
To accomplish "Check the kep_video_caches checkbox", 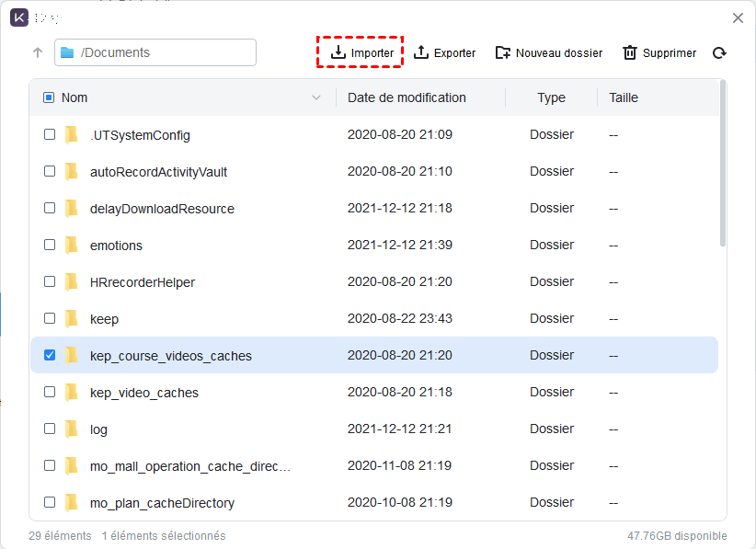I will 50,392.
